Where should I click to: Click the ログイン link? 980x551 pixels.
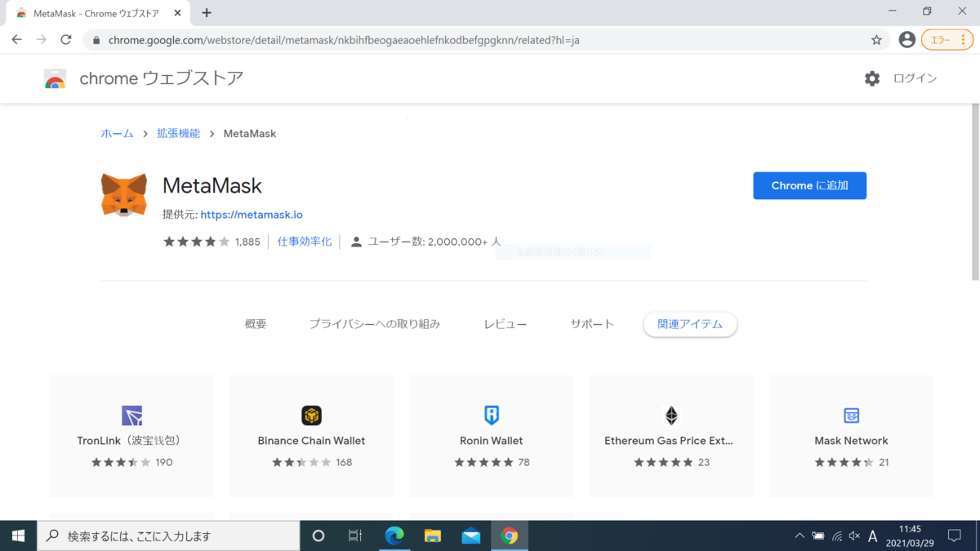(x=915, y=78)
